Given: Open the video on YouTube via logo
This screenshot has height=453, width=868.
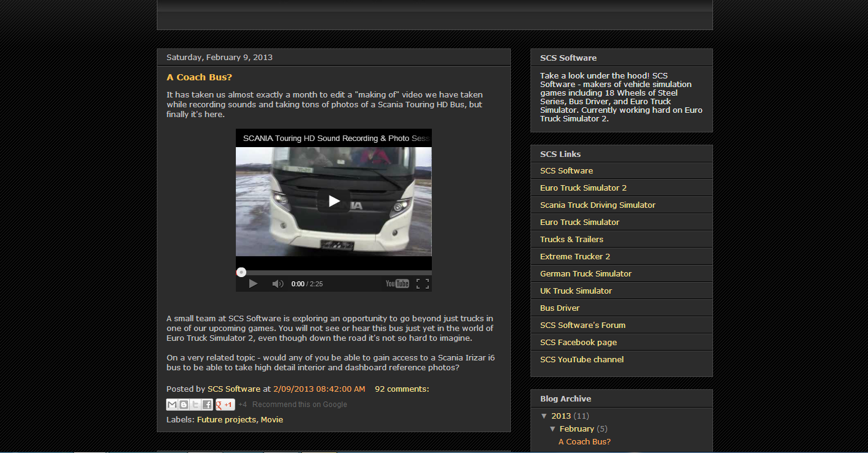Looking at the screenshot, I should 397,283.
